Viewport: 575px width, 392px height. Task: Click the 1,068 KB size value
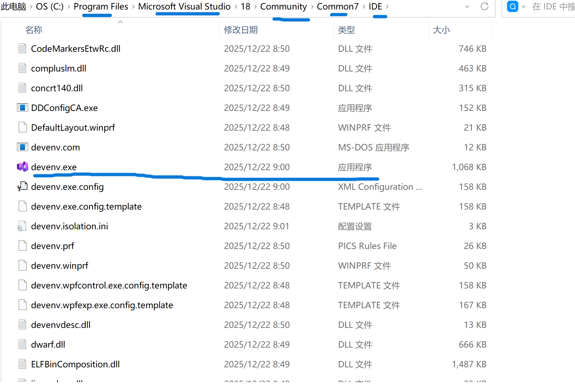469,167
